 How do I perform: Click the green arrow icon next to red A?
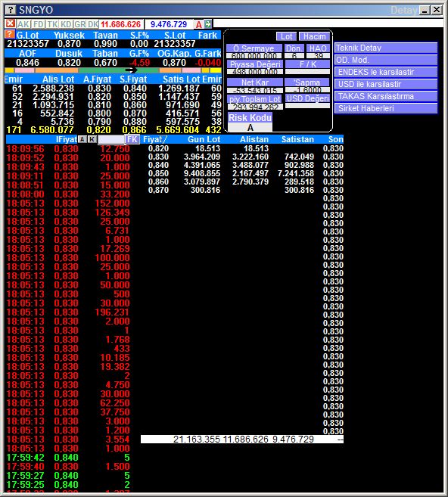pyautogui.click(x=208, y=23)
